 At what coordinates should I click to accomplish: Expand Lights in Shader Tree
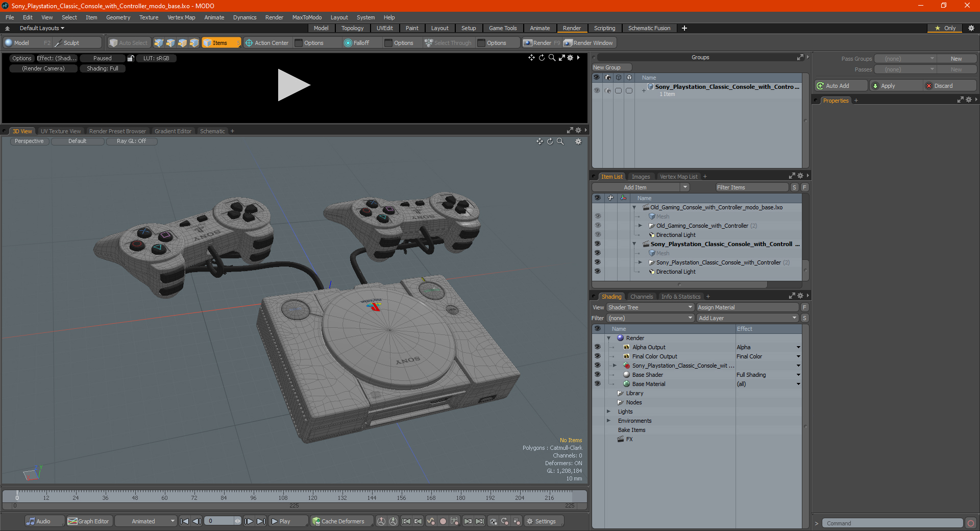point(608,412)
